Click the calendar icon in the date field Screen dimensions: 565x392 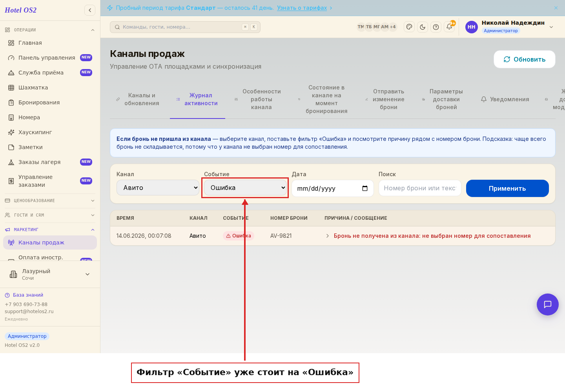tap(365, 188)
